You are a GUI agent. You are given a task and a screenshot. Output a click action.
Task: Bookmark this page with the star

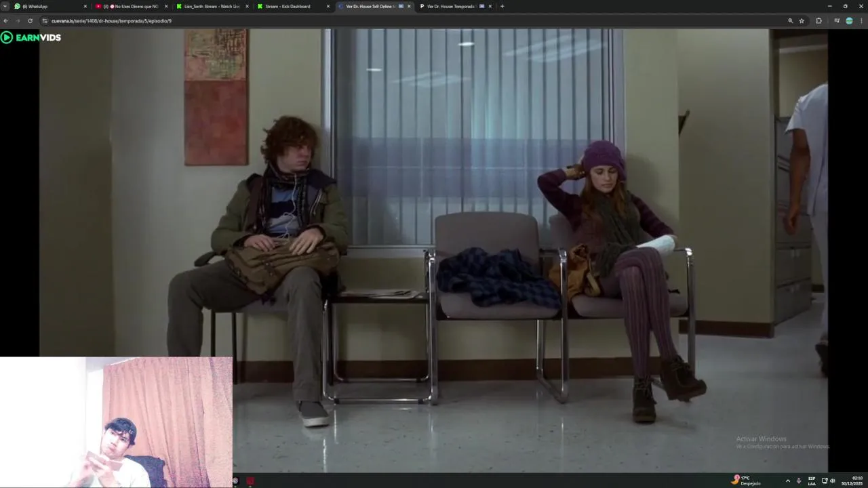802,21
